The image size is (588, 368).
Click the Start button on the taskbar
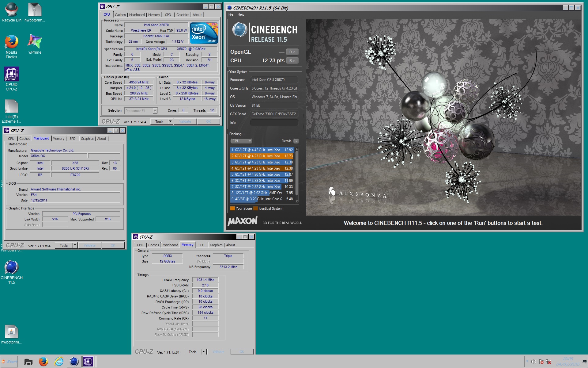(9, 362)
